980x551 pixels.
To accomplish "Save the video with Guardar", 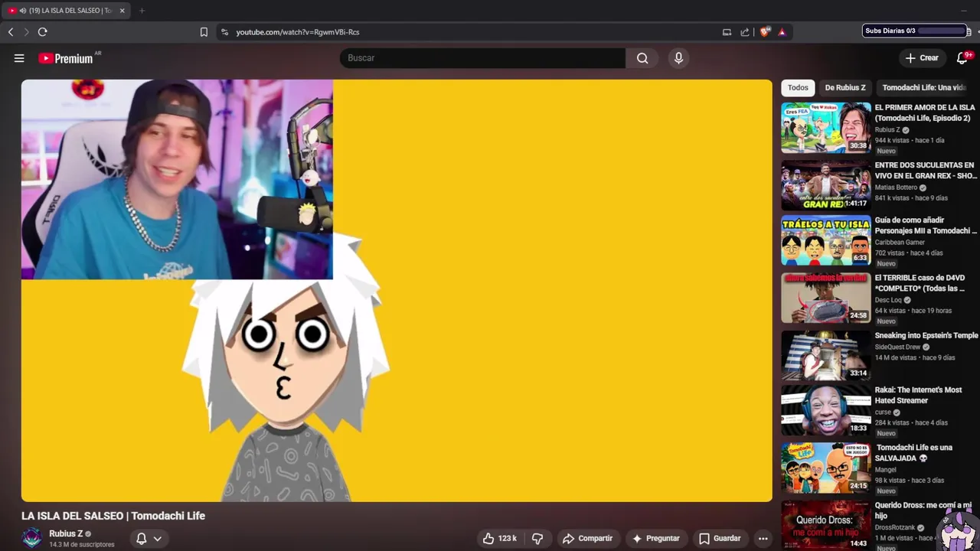I will 720,539.
